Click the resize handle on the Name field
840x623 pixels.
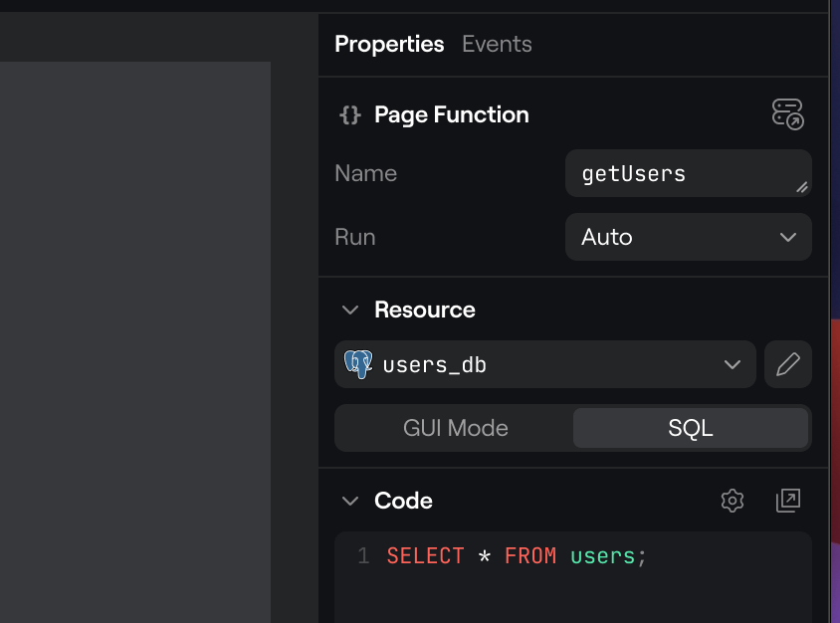point(801,186)
